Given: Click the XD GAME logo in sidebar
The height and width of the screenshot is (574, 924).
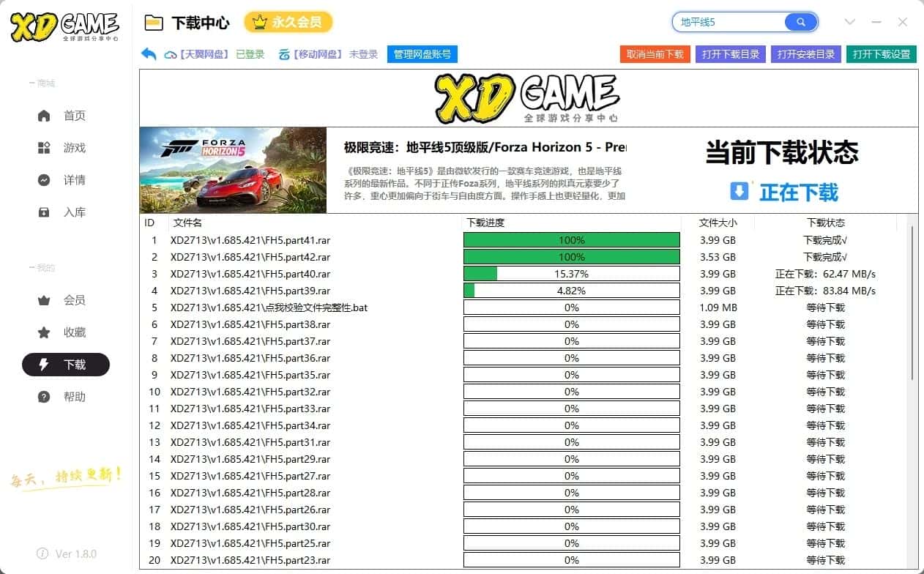Looking at the screenshot, I should [x=65, y=26].
